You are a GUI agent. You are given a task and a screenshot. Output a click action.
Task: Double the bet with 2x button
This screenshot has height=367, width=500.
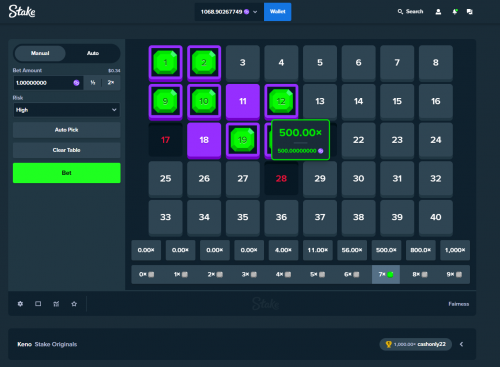111,83
